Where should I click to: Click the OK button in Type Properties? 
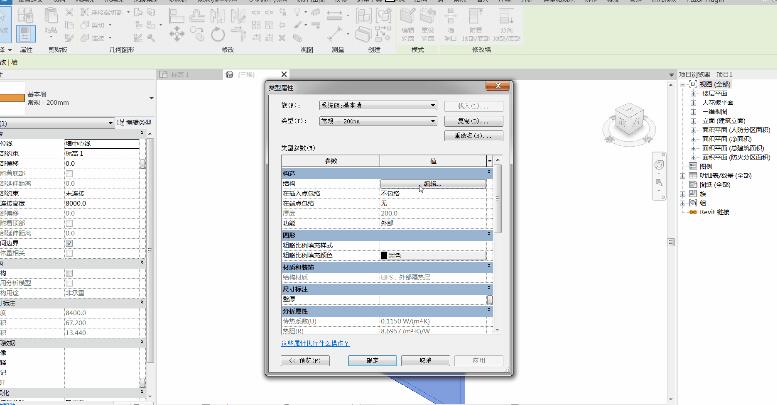coord(372,358)
